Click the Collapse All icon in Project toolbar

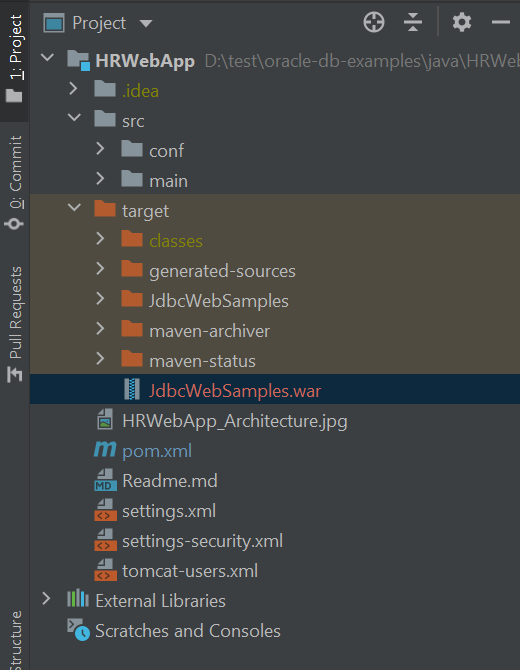coord(413,22)
